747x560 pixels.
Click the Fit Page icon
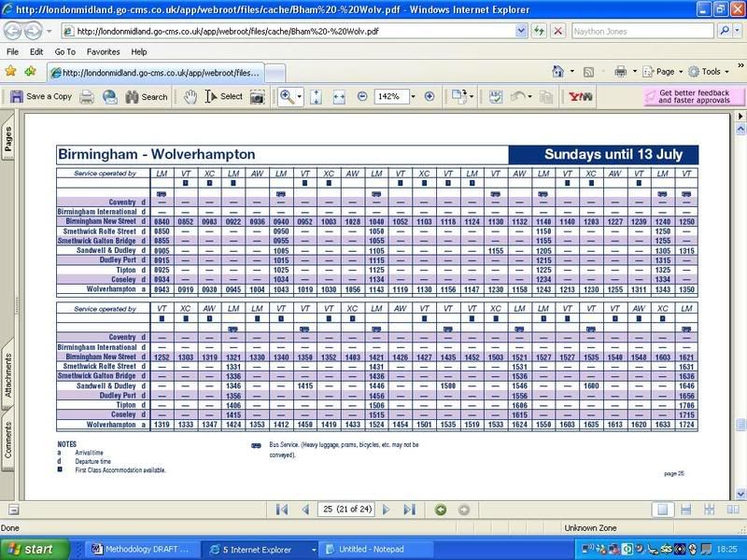point(316,97)
